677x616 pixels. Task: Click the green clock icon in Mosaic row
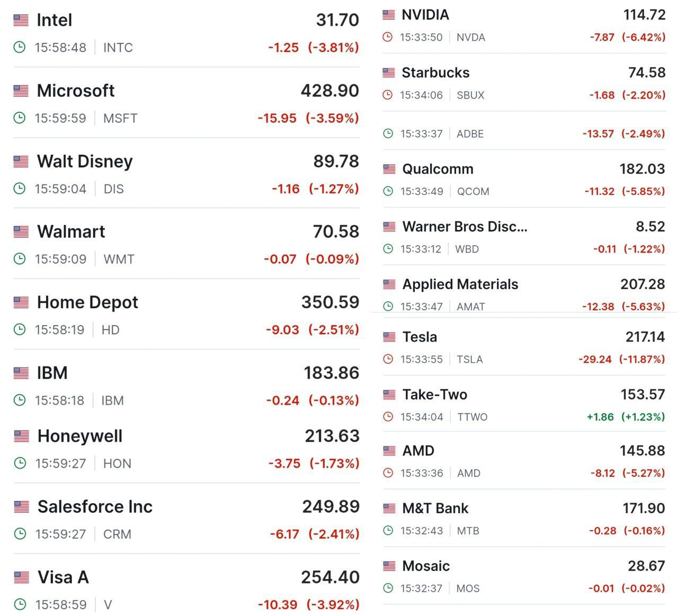388,588
